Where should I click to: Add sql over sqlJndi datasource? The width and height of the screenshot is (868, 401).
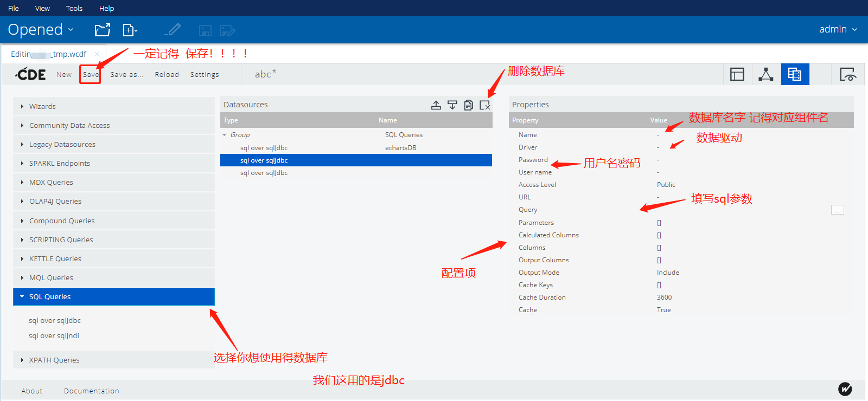click(x=54, y=335)
